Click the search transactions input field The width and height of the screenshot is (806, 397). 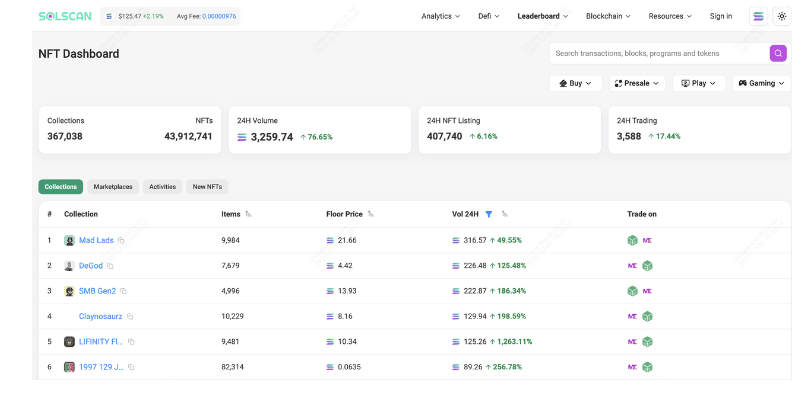(658, 53)
